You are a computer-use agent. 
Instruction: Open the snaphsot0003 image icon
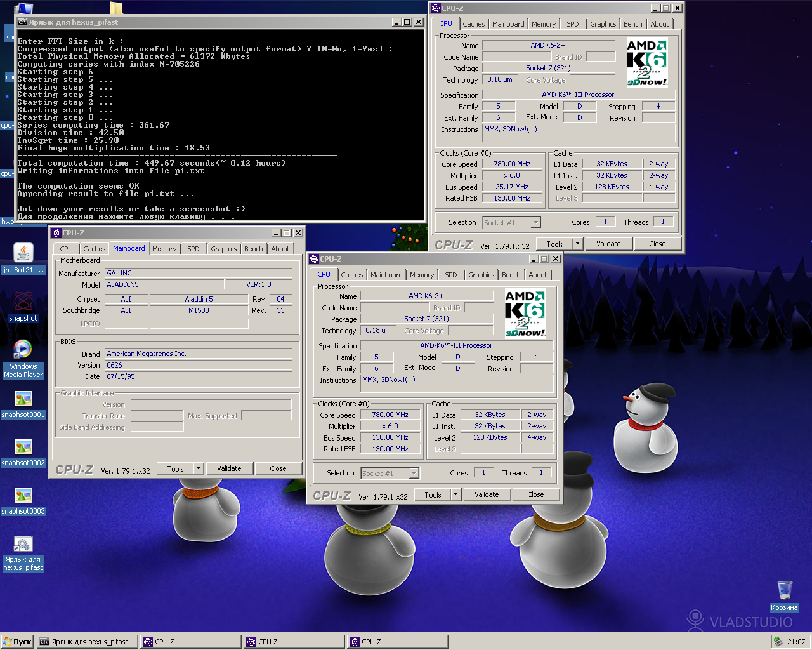tap(23, 495)
